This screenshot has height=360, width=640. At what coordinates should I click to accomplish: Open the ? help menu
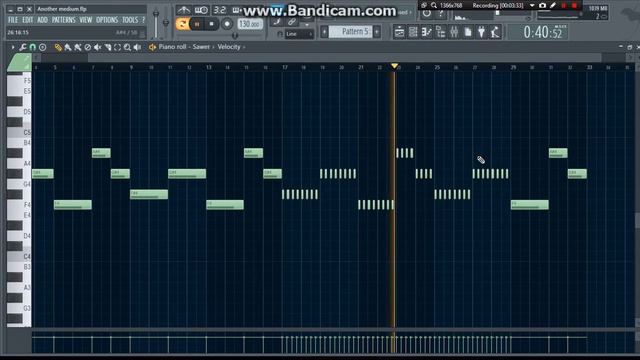tap(143, 20)
